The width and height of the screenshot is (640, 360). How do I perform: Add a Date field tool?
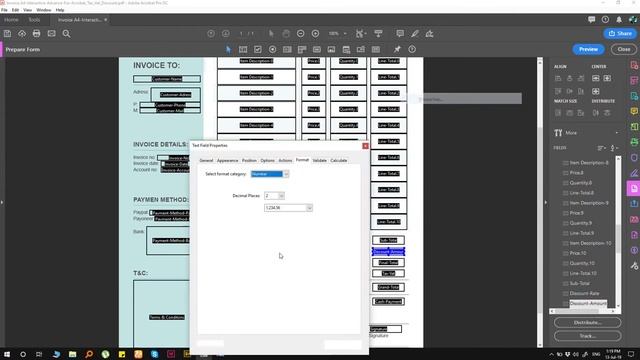[x=346, y=49]
